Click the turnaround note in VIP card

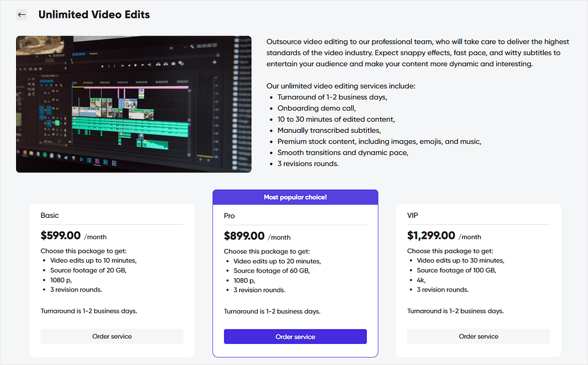(455, 311)
